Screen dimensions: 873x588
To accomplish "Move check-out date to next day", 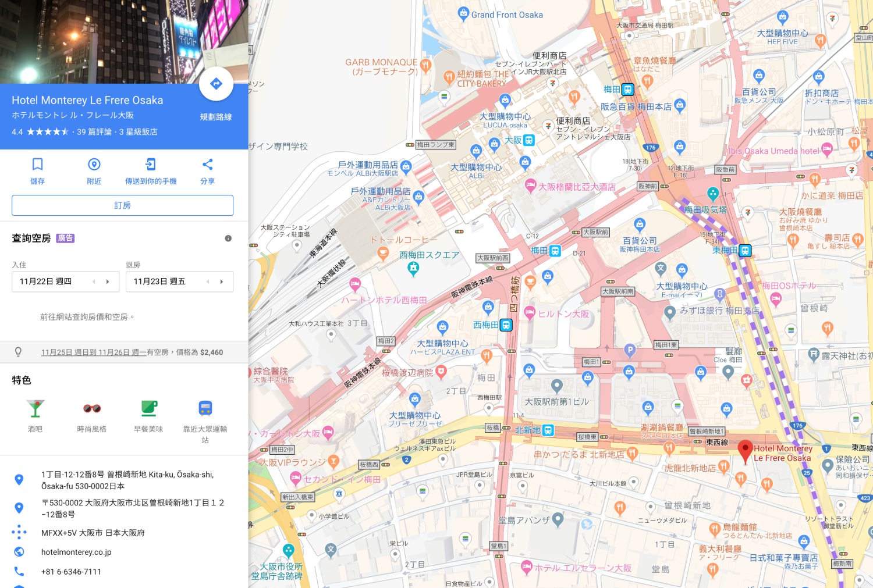I will [x=222, y=281].
